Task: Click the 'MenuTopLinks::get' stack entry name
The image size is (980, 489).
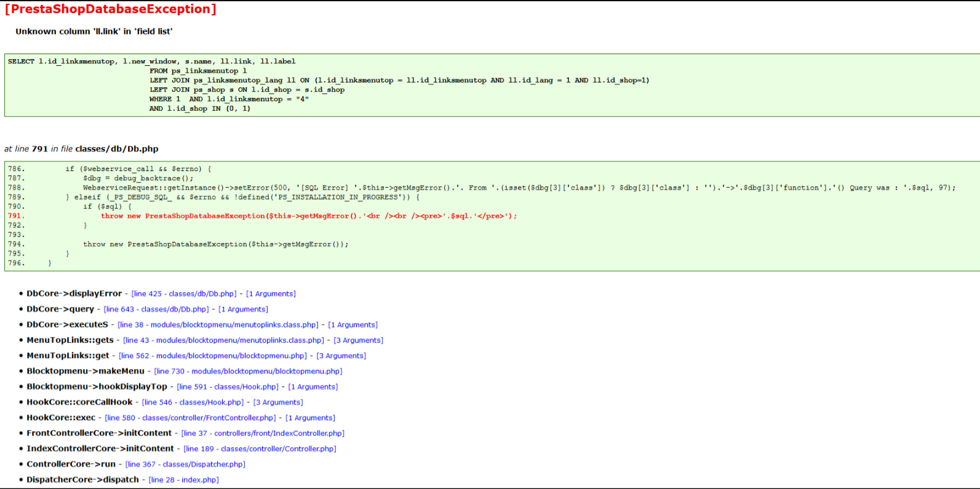Action: (x=68, y=355)
